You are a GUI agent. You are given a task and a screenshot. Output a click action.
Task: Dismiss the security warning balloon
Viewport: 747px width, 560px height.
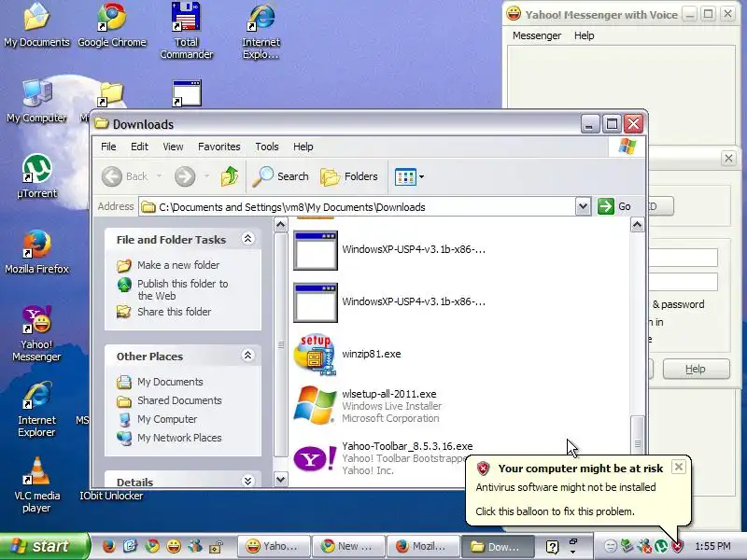point(679,467)
